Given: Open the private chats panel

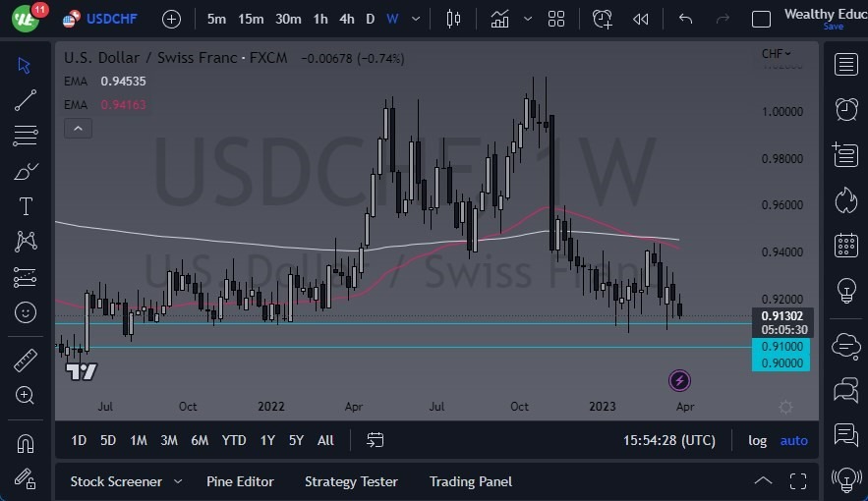Looking at the screenshot, I should [845, 390].
